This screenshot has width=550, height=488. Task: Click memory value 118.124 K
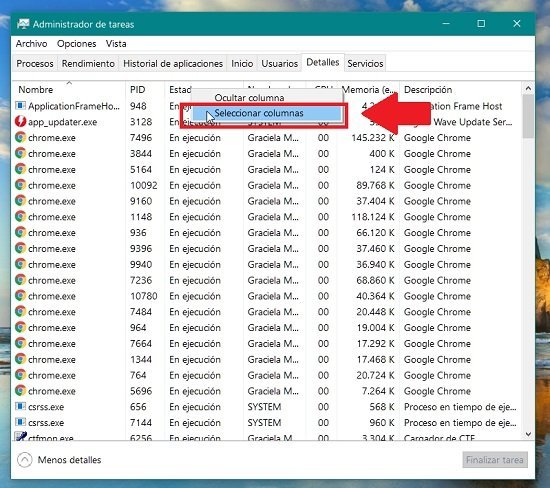coord(373,217)
